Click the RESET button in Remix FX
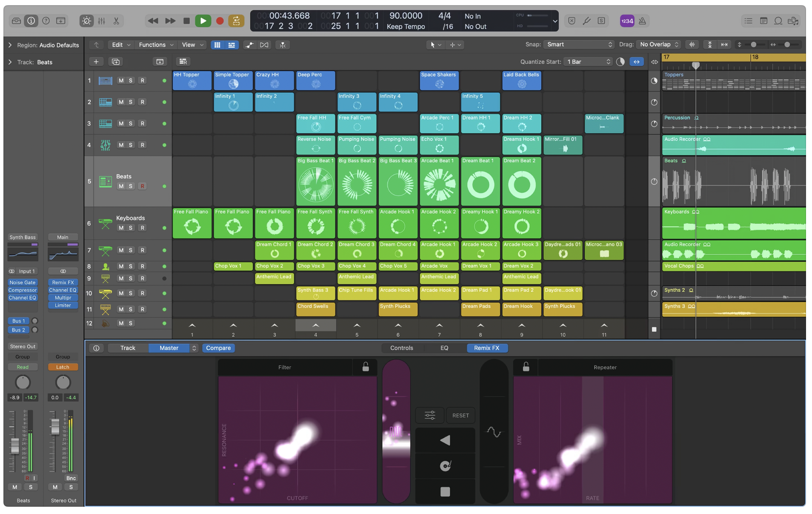The image size is (812, 514). click(460, 415)
